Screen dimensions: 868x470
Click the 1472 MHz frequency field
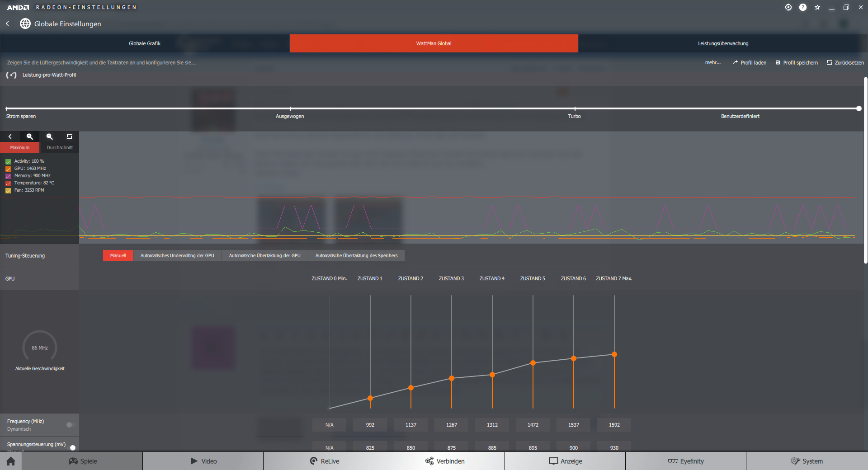(x=533, y=425)
